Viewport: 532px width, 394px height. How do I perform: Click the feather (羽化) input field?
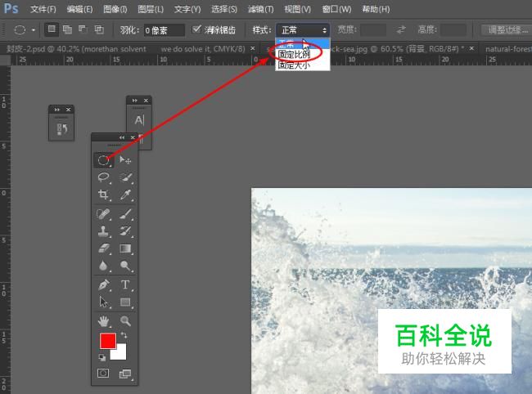tap(165, 30)
